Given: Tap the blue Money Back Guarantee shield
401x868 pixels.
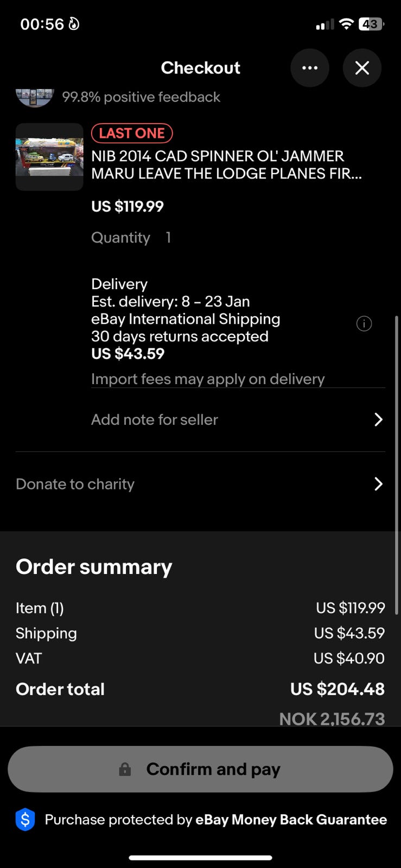Looking at the screenshot, I should pos(26,819).
